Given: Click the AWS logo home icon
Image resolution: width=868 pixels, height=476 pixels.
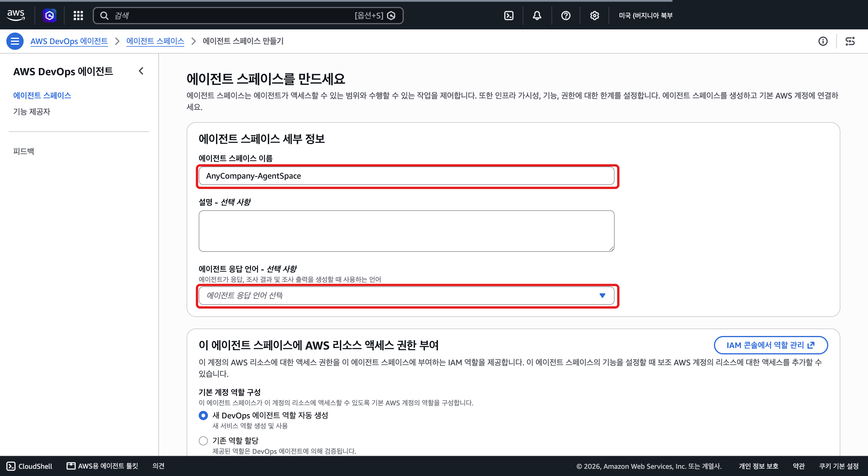Looking at the screenshot, I should 16,15.
